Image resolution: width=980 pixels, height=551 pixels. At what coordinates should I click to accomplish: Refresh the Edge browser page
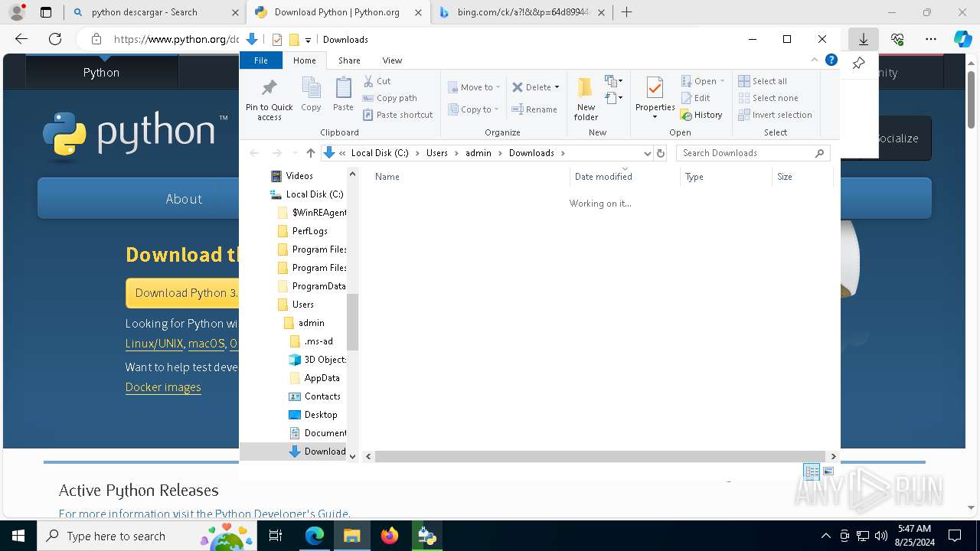coord(55,39)
